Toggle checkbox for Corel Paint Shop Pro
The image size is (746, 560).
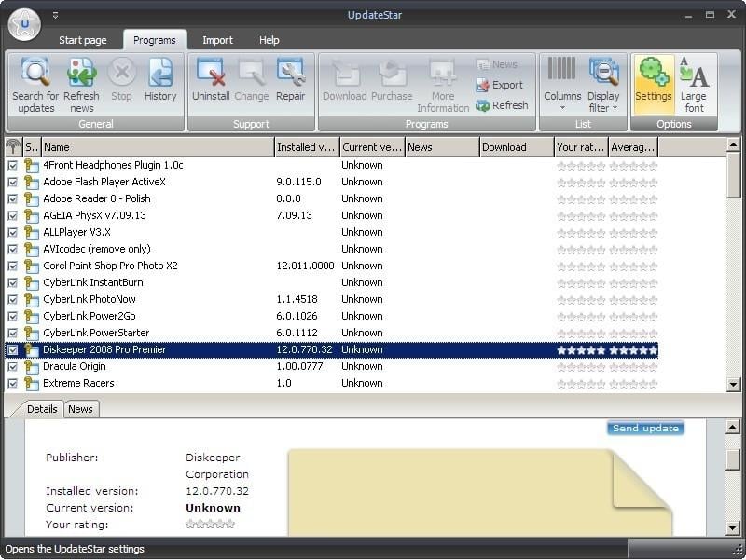click(13, 266)
